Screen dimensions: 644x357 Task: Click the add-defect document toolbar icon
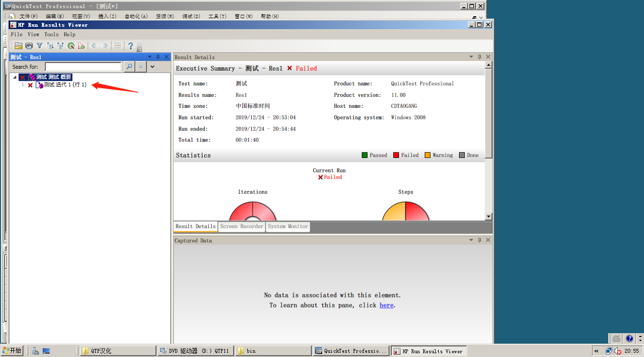(x=82, y=46)
